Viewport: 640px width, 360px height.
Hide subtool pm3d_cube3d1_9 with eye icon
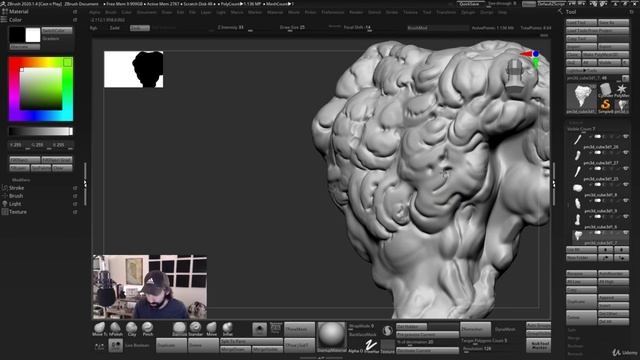(x=625, y=201)
